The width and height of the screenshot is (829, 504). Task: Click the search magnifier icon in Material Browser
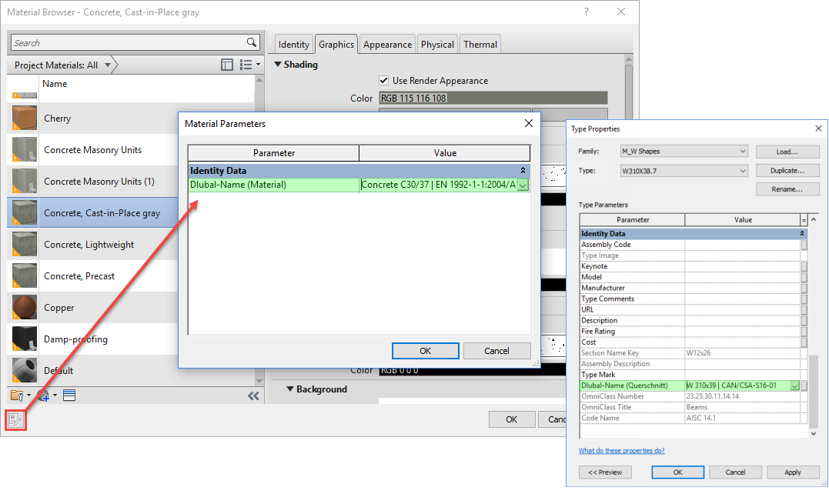click(x=252, y=42)
